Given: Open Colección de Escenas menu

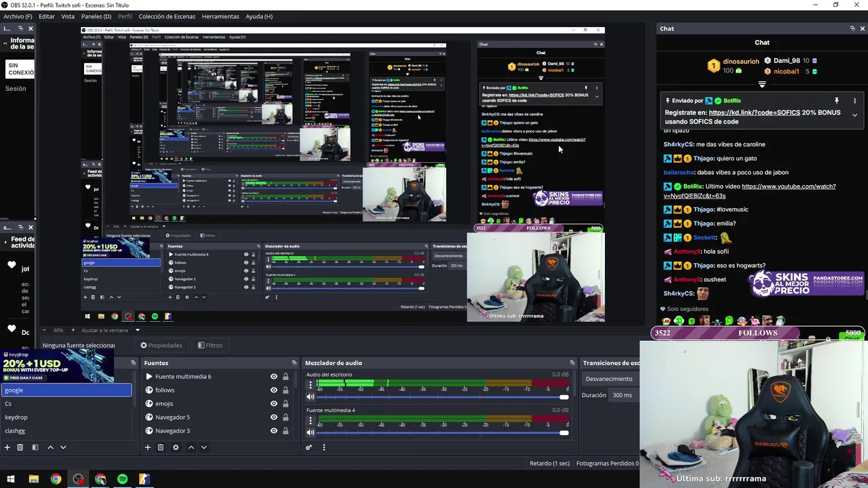Looking at the screenshot, I should pos(167,16).
